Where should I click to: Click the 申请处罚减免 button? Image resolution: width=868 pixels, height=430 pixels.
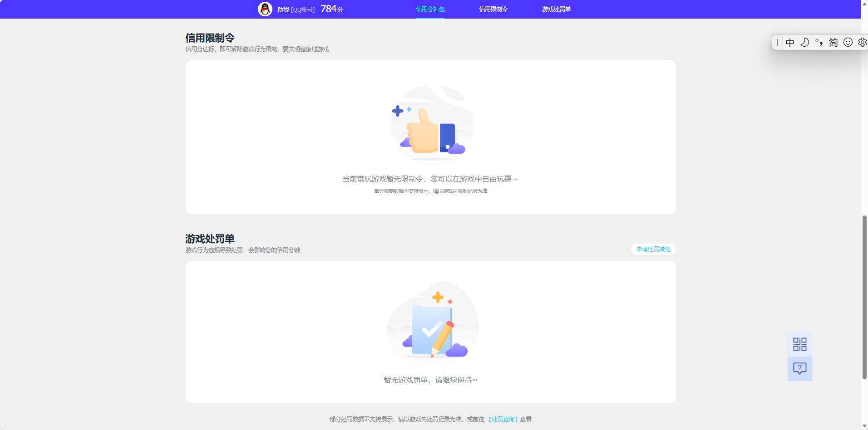[653, 249]
